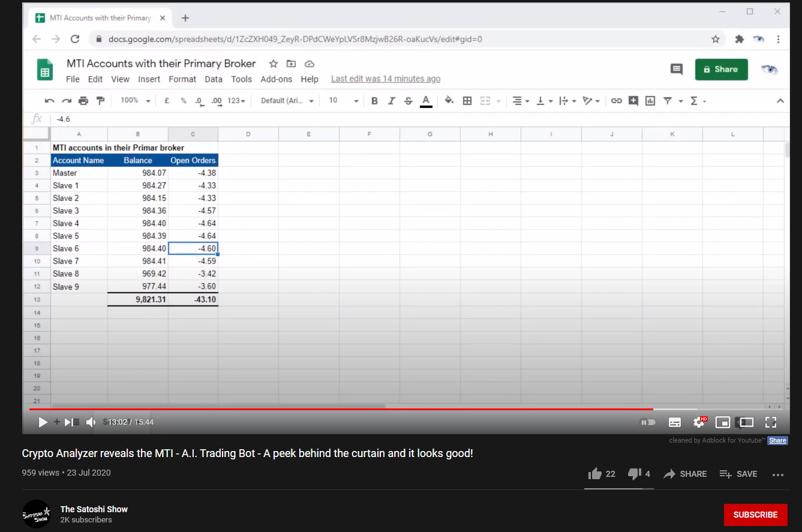Screen dimensions: 802x532
Task: Click the insert link icon
Action: coord(616,101)
